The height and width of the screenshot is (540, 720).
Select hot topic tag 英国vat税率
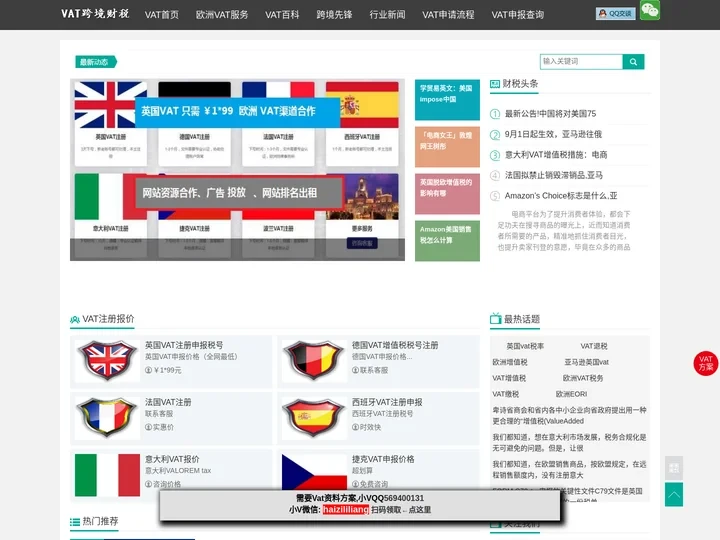coord(525,346)
